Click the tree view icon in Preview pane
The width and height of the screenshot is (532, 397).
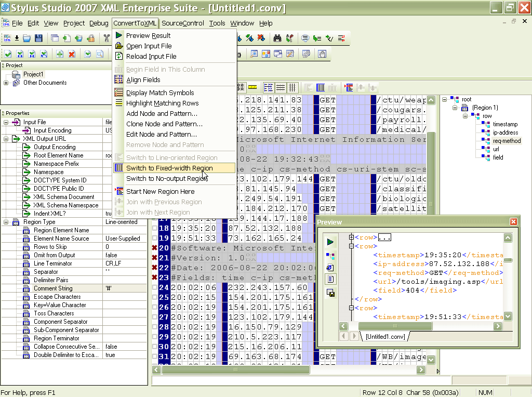point(330,256)
